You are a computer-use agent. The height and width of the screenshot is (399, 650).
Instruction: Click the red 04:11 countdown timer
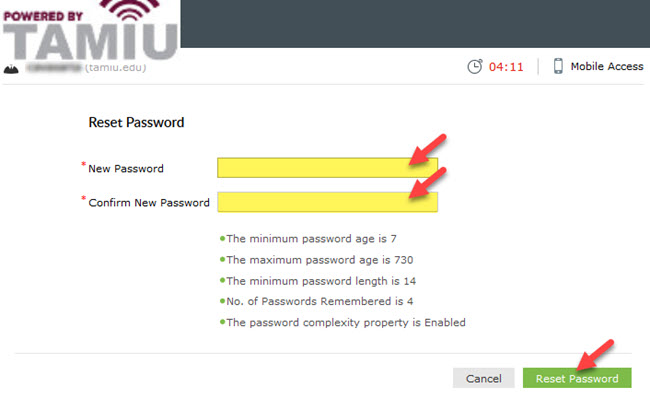coord(506,67)
